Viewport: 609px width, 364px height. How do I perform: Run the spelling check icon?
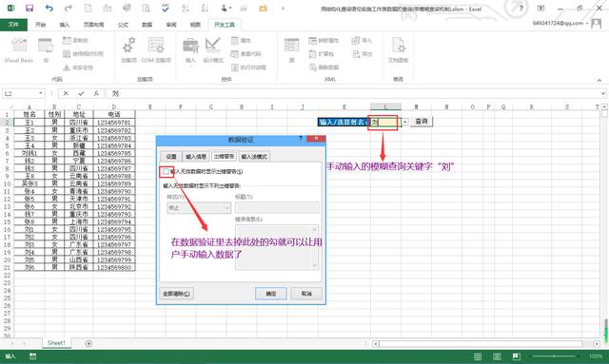click(166, 9)
